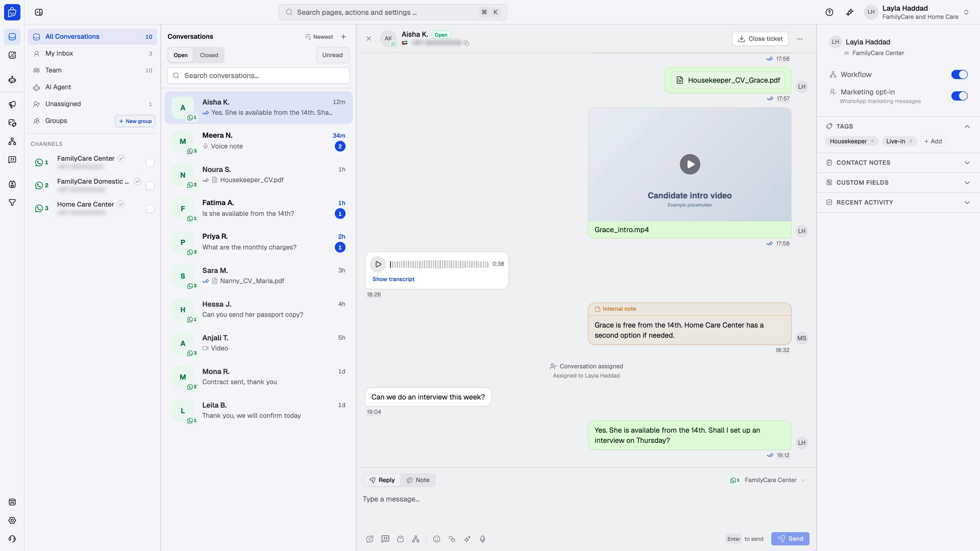Remove the Housekeeper tag

872,141
